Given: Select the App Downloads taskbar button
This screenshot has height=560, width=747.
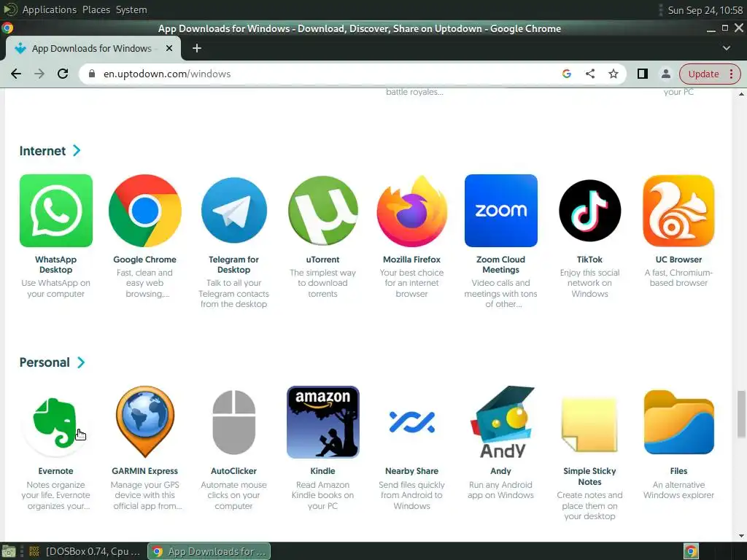Looking at the screenshot, I should click(x=209, y=551).
